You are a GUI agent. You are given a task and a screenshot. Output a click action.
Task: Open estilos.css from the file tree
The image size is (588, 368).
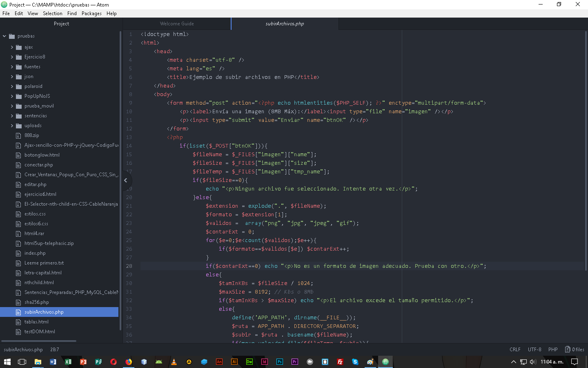point(35,214)
